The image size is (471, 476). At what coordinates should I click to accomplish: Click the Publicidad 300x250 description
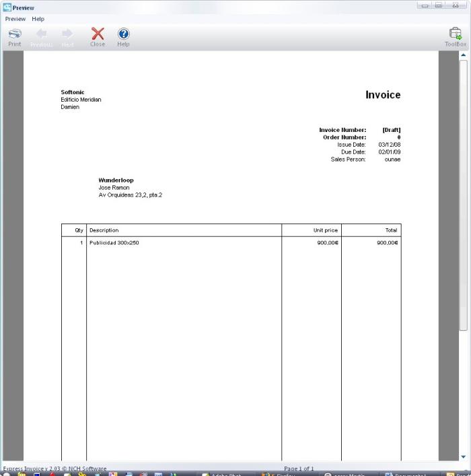pos(114,243)
